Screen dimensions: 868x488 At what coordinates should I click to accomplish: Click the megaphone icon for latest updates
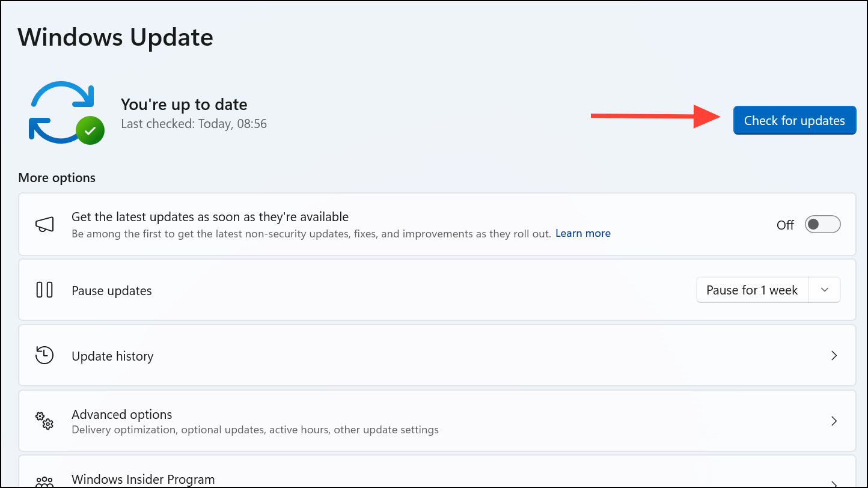click(x=44, y=225)
